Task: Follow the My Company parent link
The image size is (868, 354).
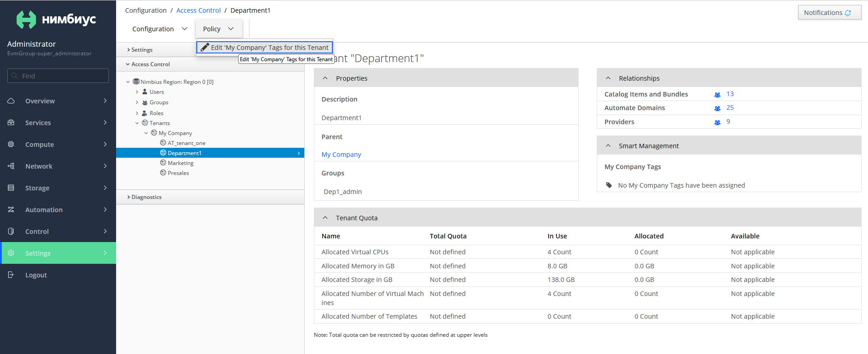Action: 341,154
